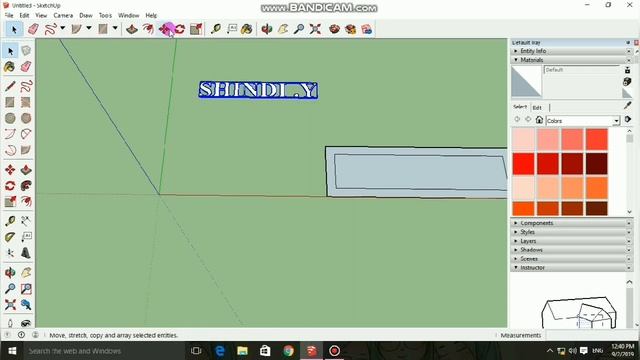The width and height of the screenshot is (640, 360).
Task: Select the Push/Pull tool in top toolbar
Action: (x=131, y=29)
